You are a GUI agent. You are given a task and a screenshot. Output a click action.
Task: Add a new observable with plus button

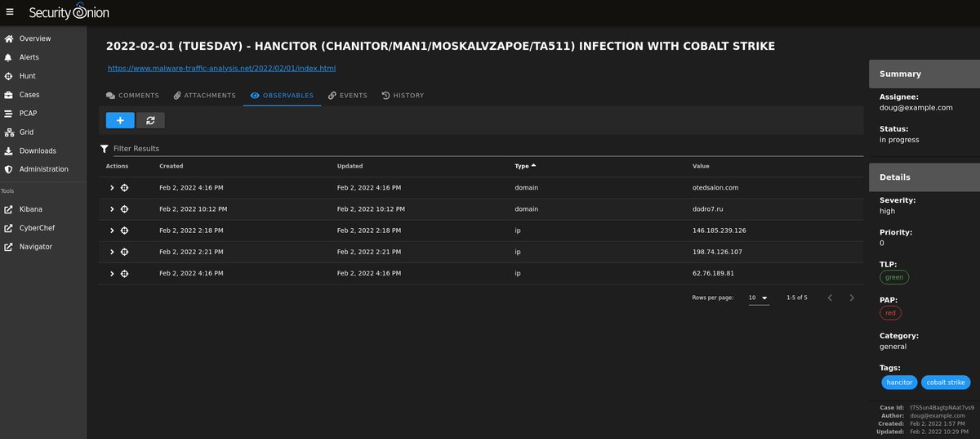[120, 120]
